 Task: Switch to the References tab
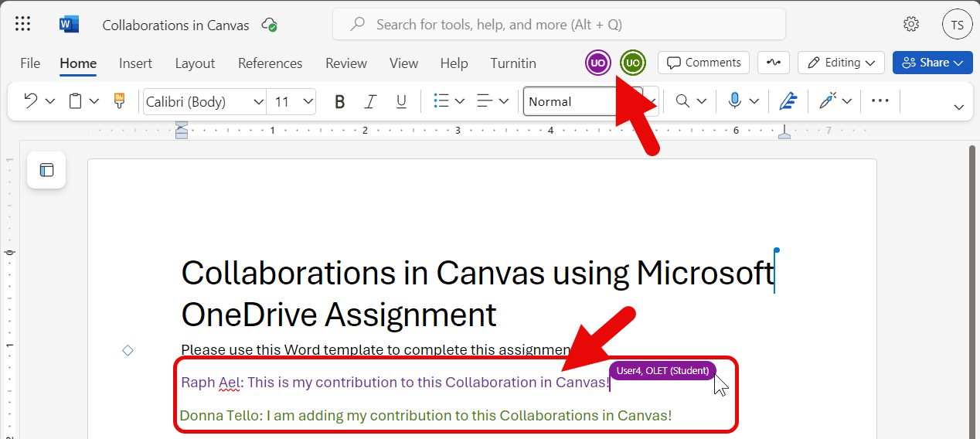[x=270, y=63]
